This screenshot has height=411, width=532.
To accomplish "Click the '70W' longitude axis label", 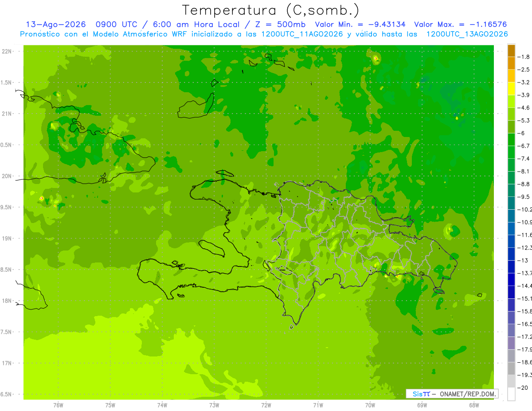I will coord(370,405).
